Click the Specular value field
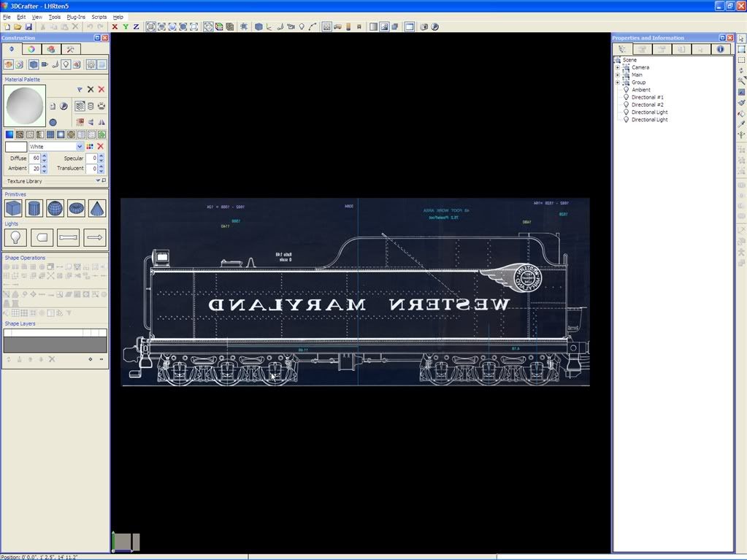The width and height of the screenshot is (747, 560). pos(93,158)
